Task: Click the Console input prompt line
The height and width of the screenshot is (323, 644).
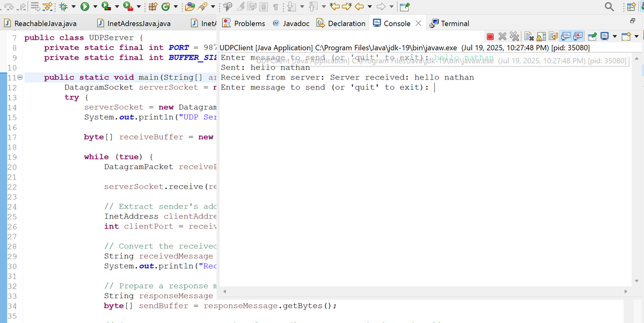Action: [x=325, y=87]
